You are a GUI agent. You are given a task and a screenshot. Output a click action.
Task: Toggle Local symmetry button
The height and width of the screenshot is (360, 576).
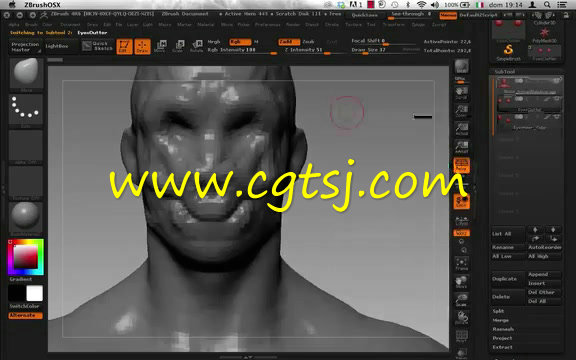(461, 201)
